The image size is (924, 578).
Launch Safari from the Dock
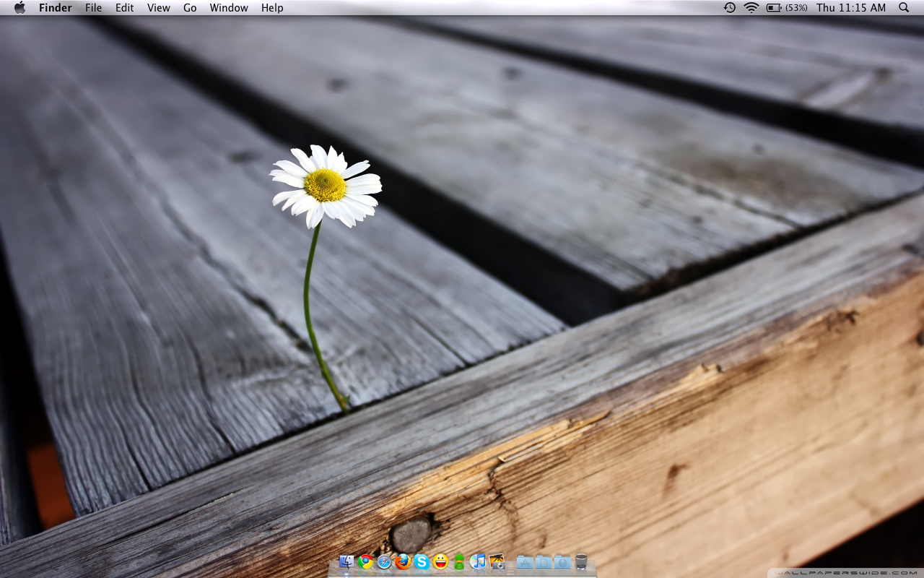tap(384, 561)
